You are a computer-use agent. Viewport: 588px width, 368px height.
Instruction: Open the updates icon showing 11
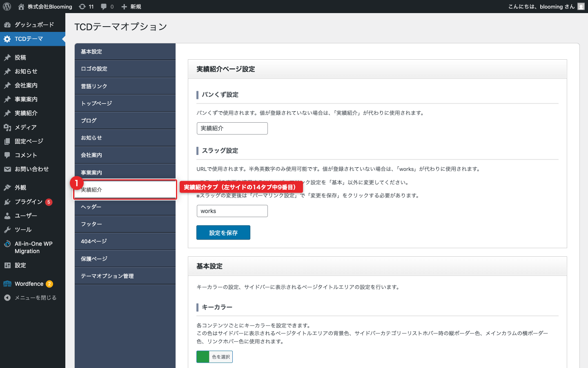82,7
